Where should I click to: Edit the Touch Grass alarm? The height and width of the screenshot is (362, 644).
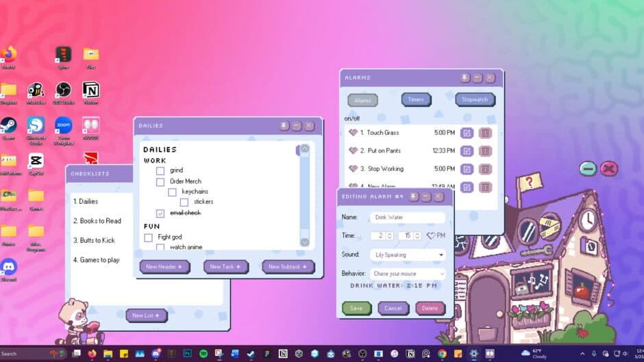(x=467, y=133)
